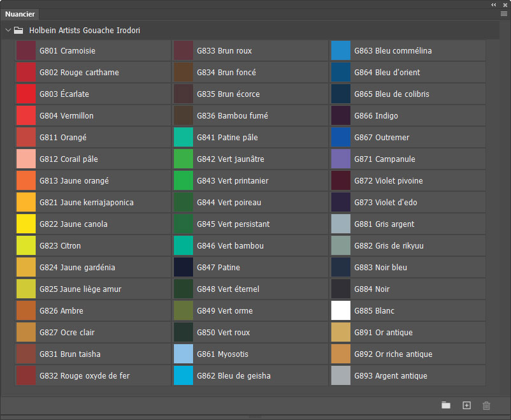511x420 pixels.
Task: Delete swatch using the trash icon
Action: 487,405
